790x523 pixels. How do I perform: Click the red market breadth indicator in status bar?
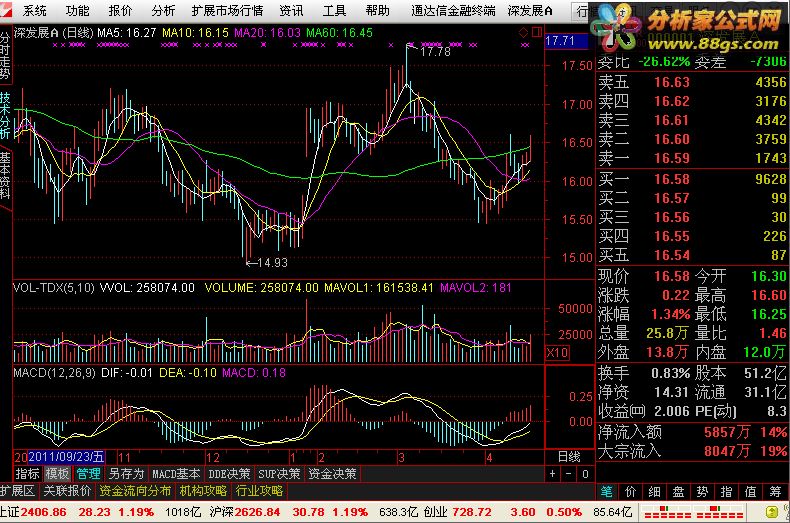click(x=694, y=512)
